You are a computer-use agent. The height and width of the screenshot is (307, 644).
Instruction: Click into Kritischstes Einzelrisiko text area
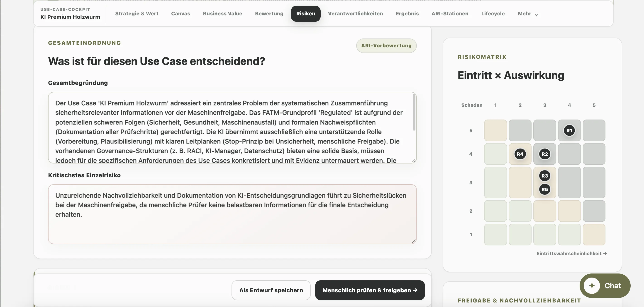click(x=232, y=214)
